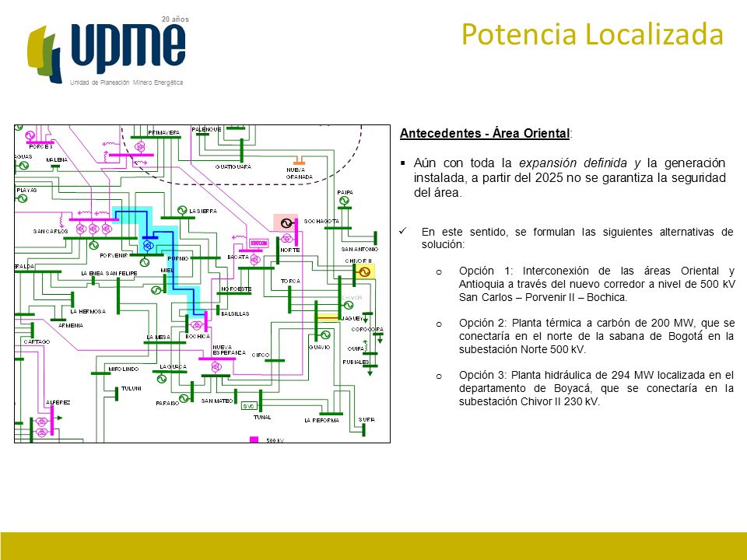Click the SURIA label
Screen dimensions: 747x560
point(366,419)
